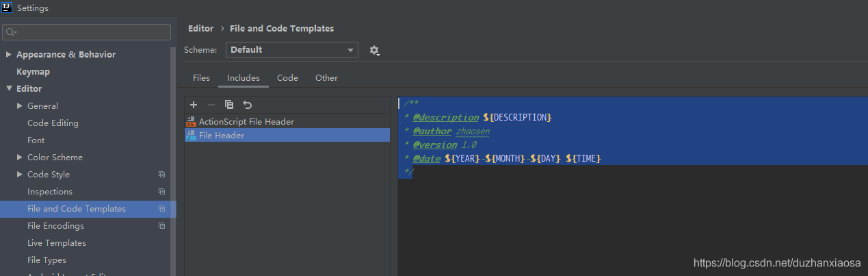Click project-level icon beside Code Style
This screenshot has width=868, height=276.
tap(161, 175)
